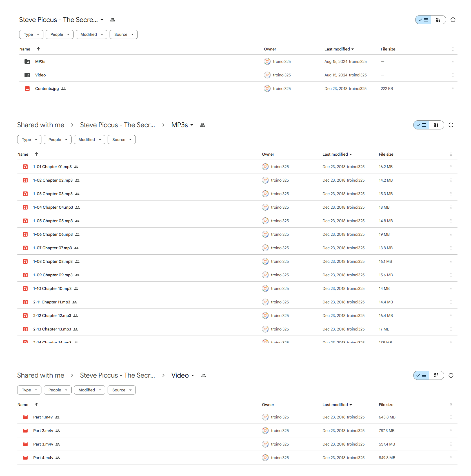The height and width of the screenshot is (476, 471).
Task: Sort by Owner column in MP3s section
Action: (268, 154)
